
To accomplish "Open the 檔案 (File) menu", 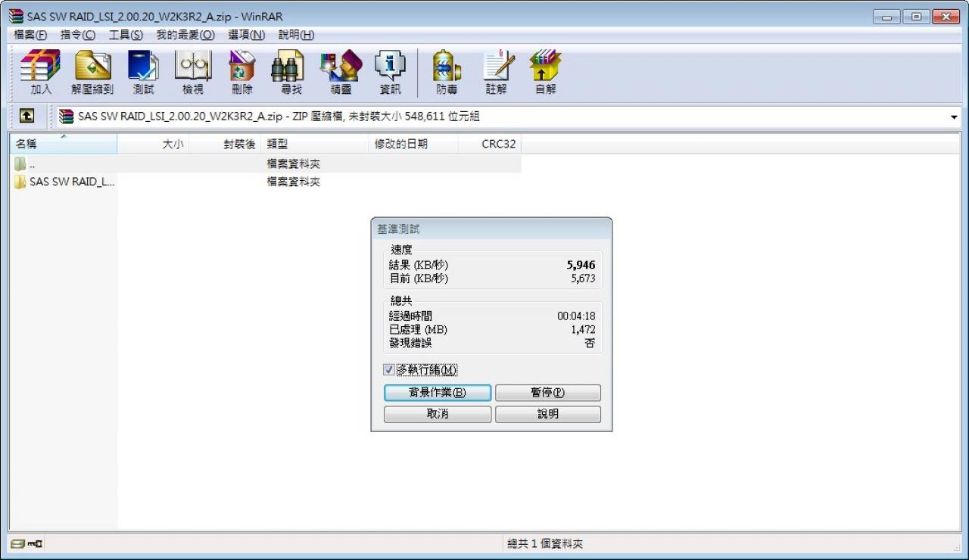I will [30, 35].
